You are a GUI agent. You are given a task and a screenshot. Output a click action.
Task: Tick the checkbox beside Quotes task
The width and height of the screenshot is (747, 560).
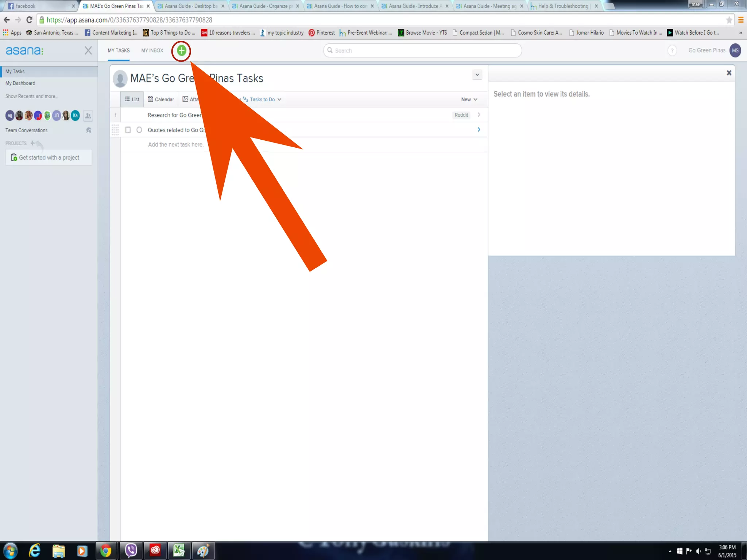(128, 130)
